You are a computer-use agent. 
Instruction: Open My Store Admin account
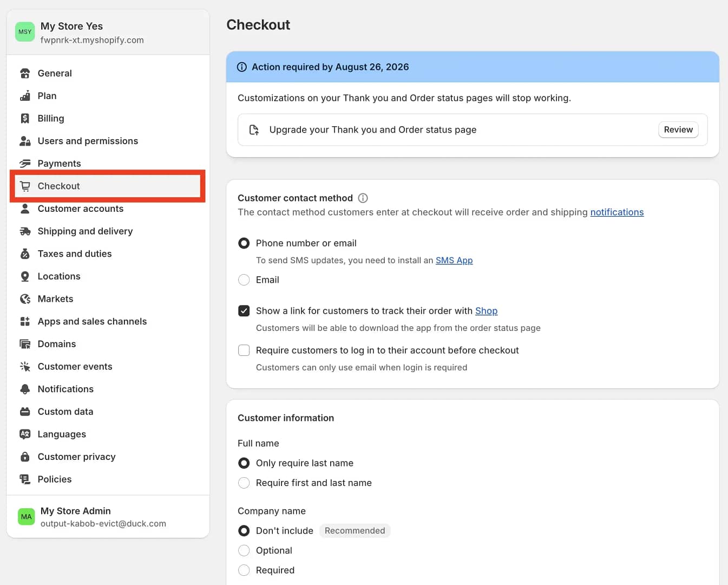click(108, 517)
